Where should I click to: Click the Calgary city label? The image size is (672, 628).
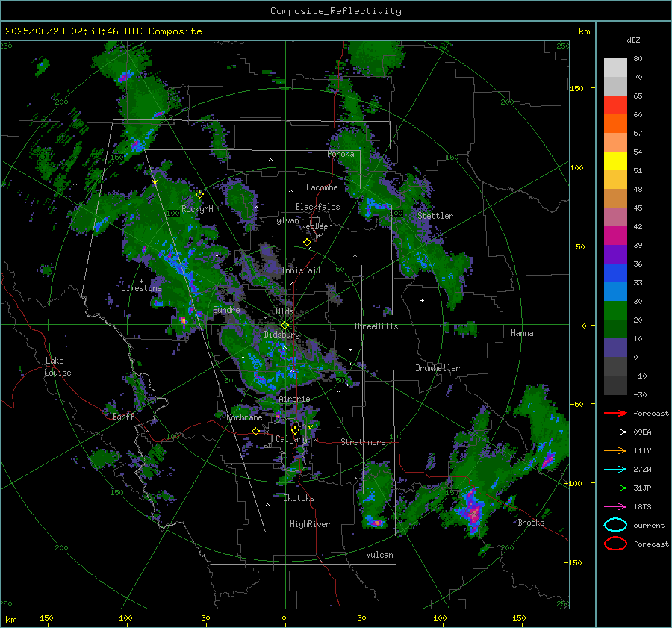[291, 439]
